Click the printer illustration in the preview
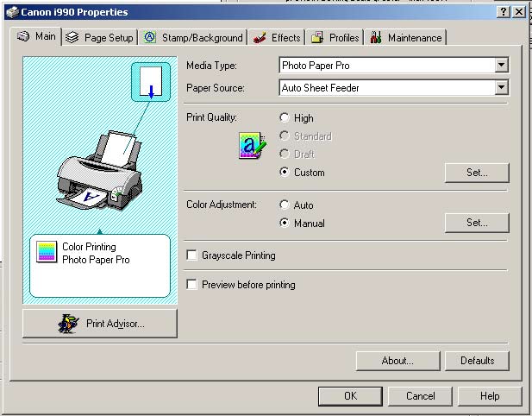Viewport: 532px width, 416px height. coord(99,171)
